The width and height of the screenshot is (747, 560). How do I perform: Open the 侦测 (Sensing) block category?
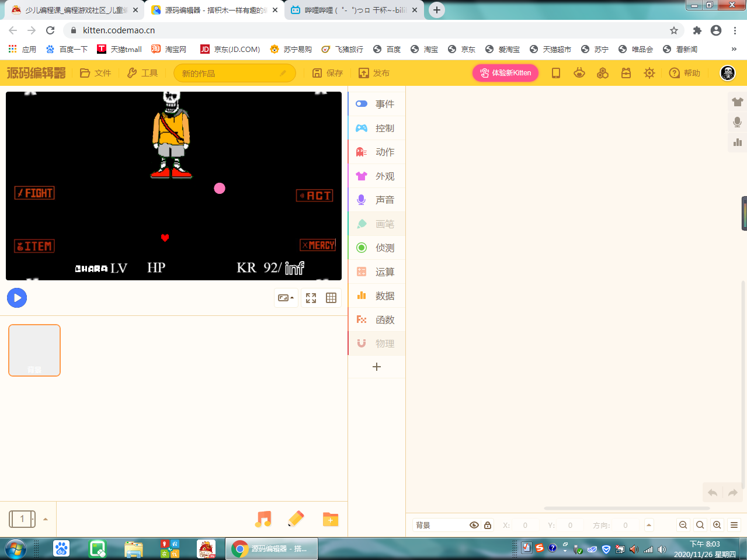377,248
